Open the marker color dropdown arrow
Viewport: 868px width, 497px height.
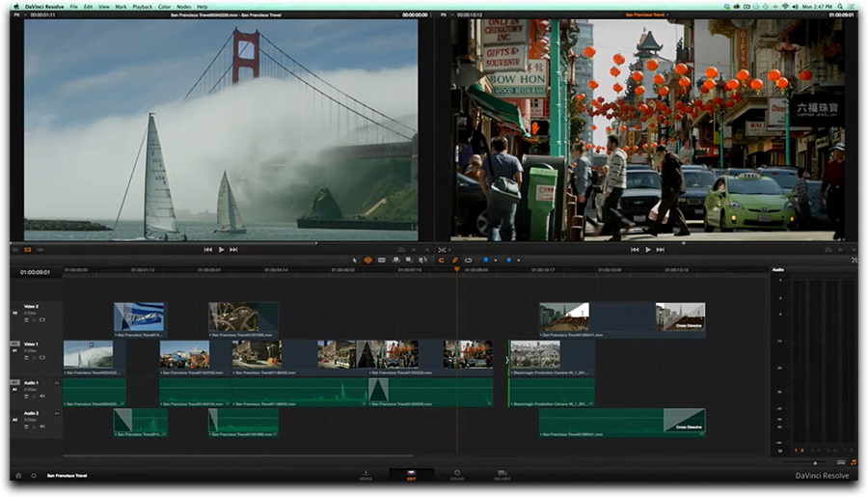coord(518,261)
